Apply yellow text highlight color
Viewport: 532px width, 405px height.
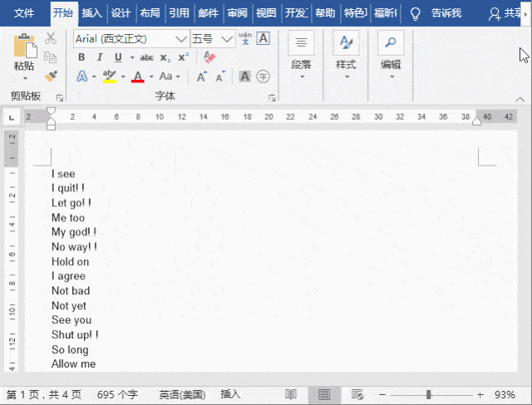[109, 77]
